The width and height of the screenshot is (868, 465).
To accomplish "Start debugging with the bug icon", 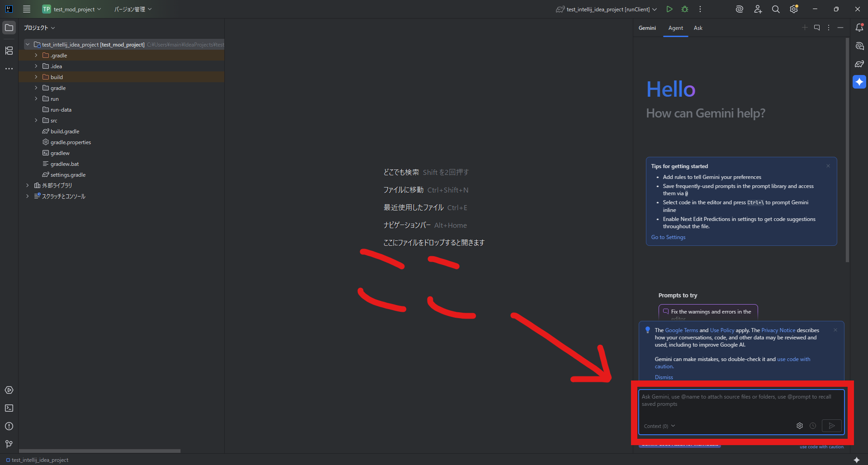I will (685, 9).
